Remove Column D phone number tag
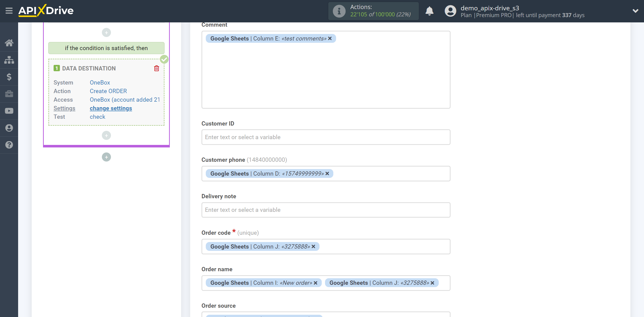This screenshot has height=317, width=644. (x=327, y=173)
